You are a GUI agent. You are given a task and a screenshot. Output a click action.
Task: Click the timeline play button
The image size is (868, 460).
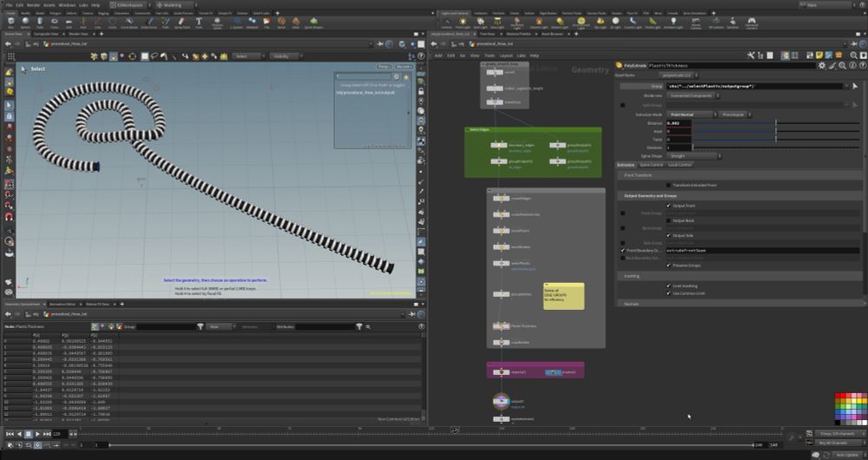37,434
